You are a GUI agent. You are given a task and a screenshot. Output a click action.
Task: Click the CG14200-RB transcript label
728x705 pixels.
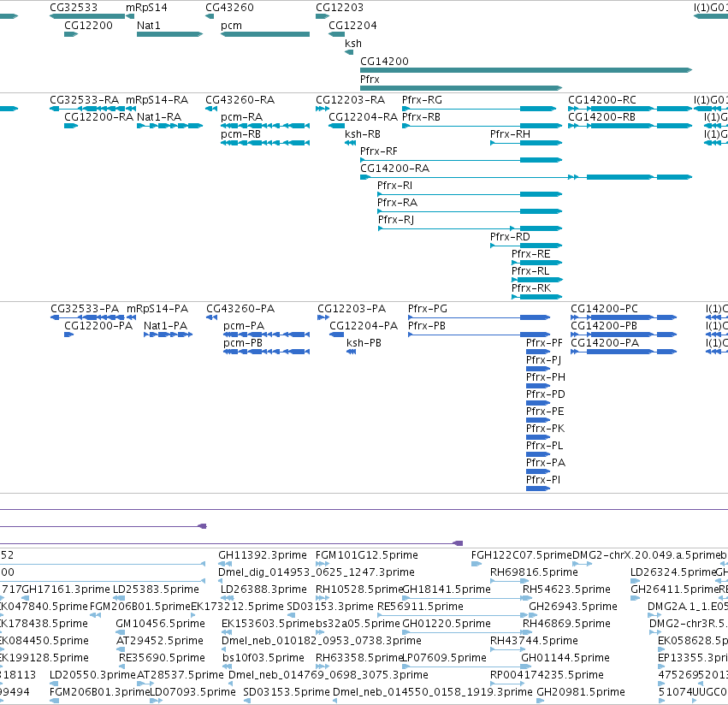(601, 117)
